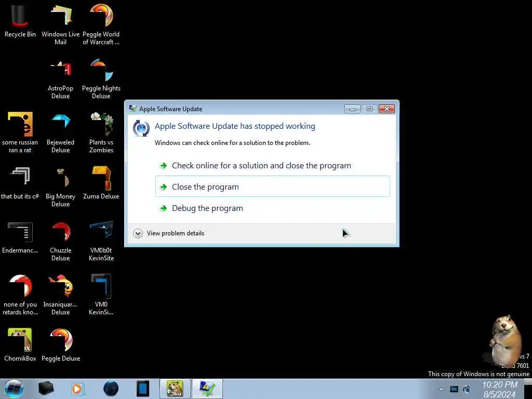
Task: Switch to the Apple Software Update taskbar button
Action: tap(207, 389)
